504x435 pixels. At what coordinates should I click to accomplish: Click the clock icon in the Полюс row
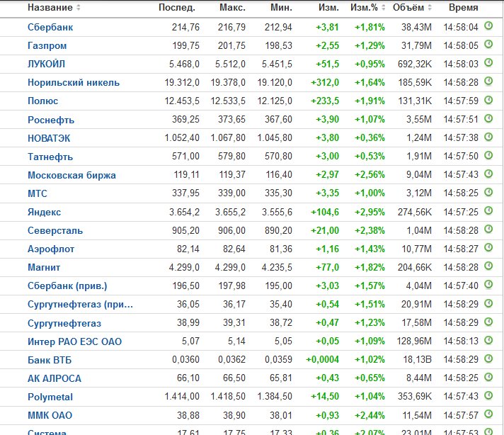point(488,100)
